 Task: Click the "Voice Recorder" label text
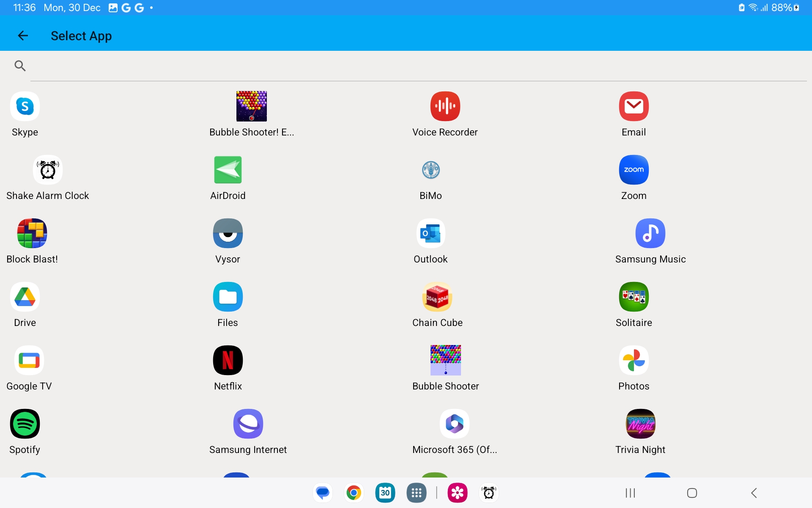pos(445,132)
